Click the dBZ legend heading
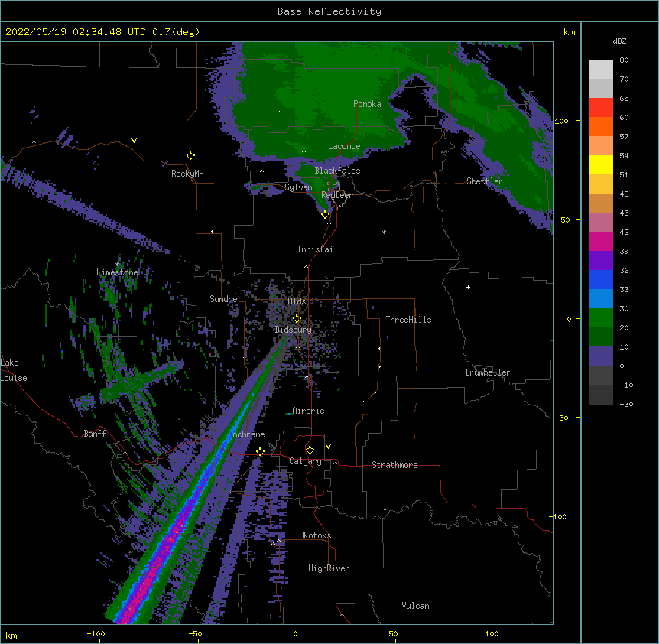This screenshot has width=659, height=644. click(x=619, y=41)
